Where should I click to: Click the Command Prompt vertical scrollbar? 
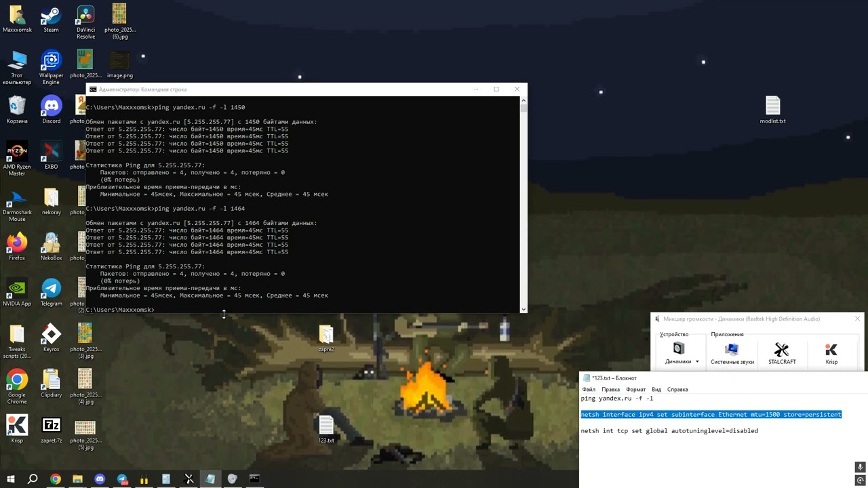tap(524, 204)
